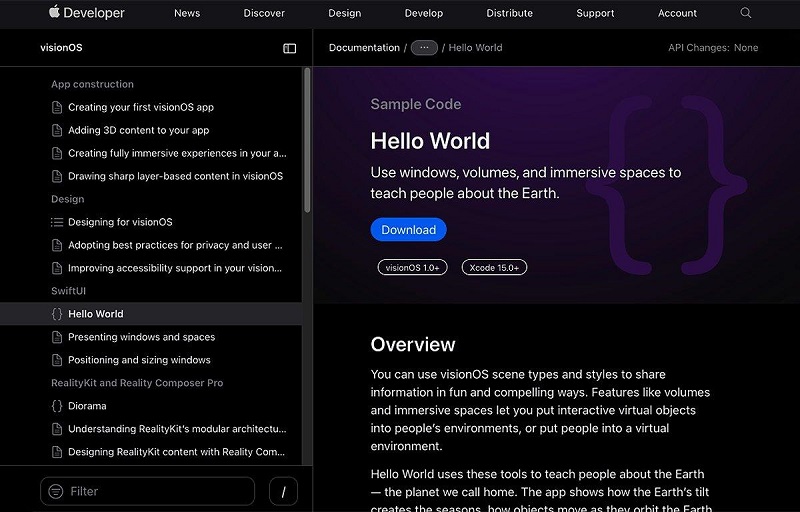Click document icon beside Creating your first visionOS app
The height and width of the screenshot is (512, 800).
(x=57, y=107)
